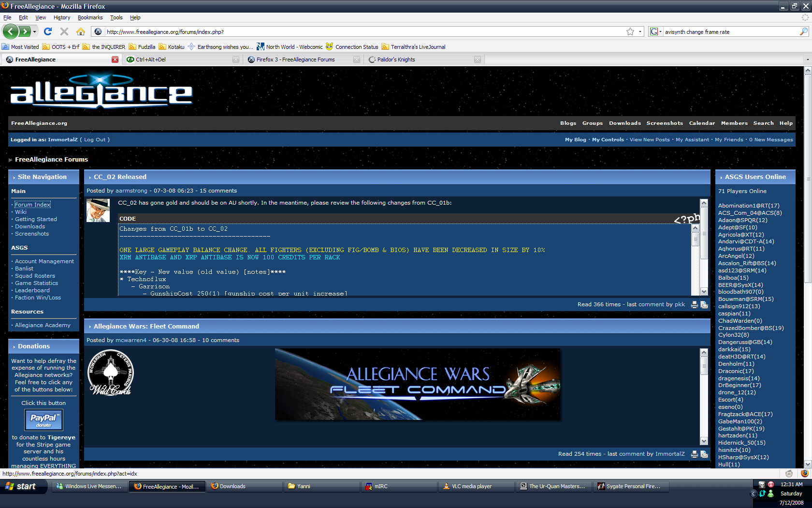This screenshot has width=812, height=508.
Task: Click the code box scroll down arrow
Action: [x=696, y=291]
